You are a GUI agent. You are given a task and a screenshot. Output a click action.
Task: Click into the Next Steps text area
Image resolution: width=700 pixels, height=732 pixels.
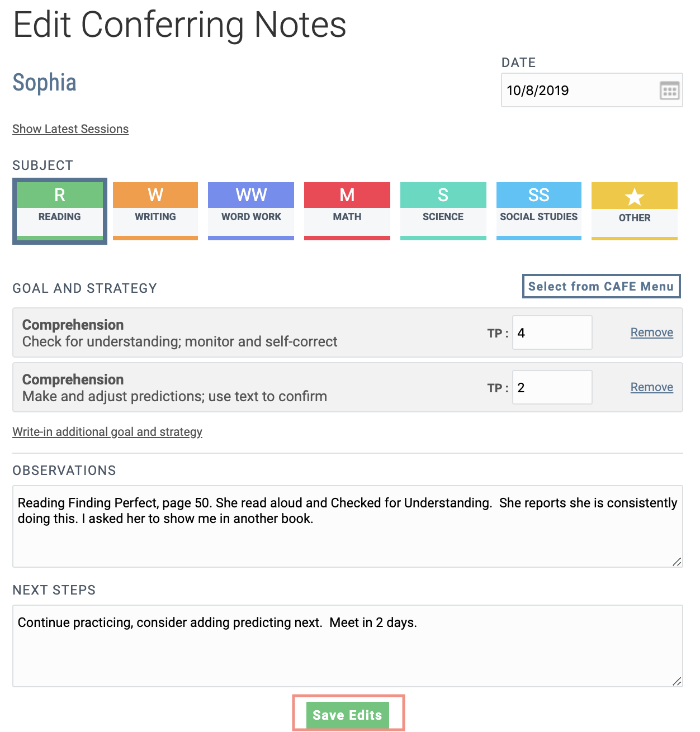click(x=347, y=654)
